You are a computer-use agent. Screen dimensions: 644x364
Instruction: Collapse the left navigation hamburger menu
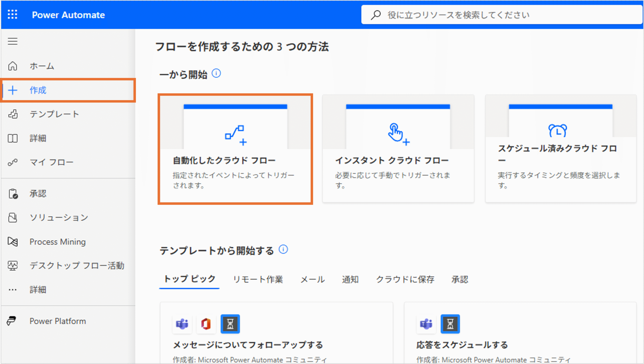coord(13,41)
